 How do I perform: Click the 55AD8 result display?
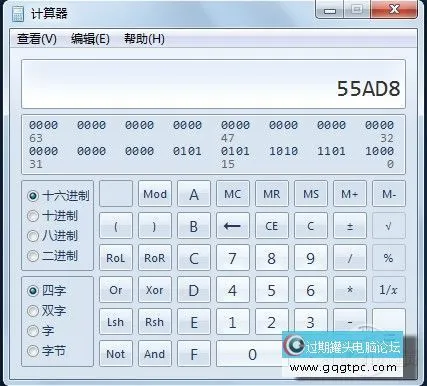pyautogui.click(x=214, y=84)
